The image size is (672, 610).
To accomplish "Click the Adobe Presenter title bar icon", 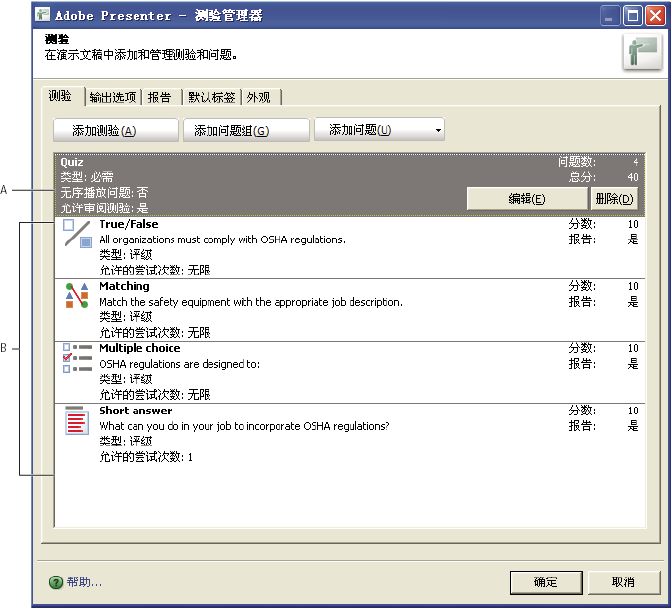I will [x=44, y=15].
